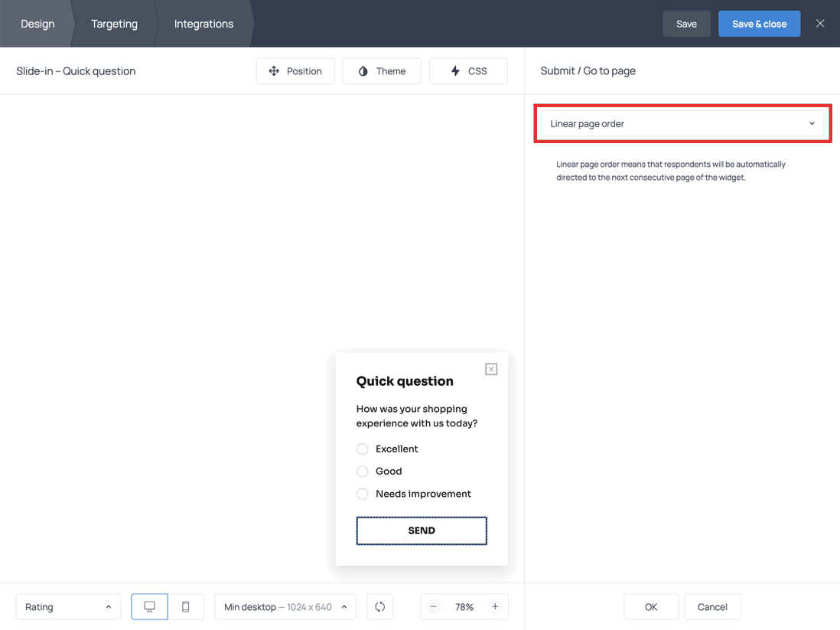This screenshot has width=840, height=630.
Task: Zoom out the preview with the minus icon
Action: click(x=433, y=606)
